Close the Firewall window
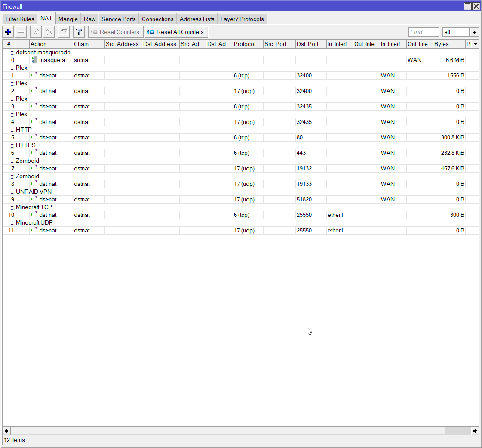482x448 pixels. 476,6
